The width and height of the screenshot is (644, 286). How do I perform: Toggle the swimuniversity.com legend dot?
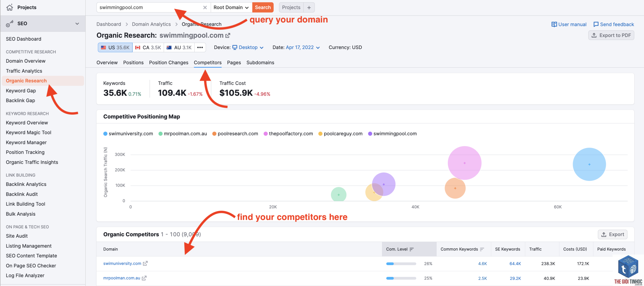pos(105,134)
